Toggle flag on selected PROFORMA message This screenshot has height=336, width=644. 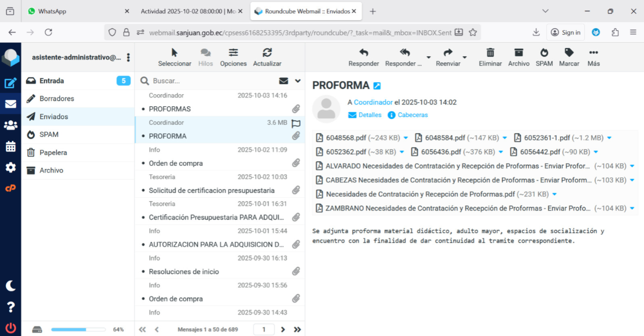(x=296, y=123)
